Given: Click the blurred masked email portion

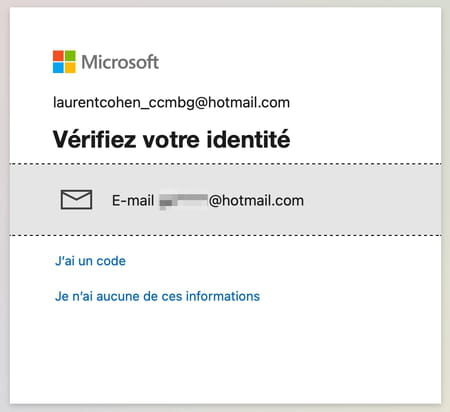Looking at the screenshot, I should click(x=184, y=201).
